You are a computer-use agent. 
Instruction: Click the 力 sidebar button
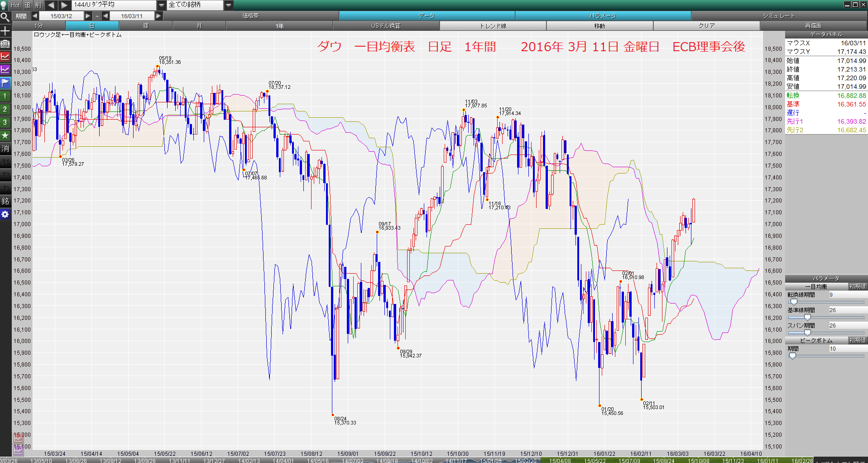coord(5,188)
